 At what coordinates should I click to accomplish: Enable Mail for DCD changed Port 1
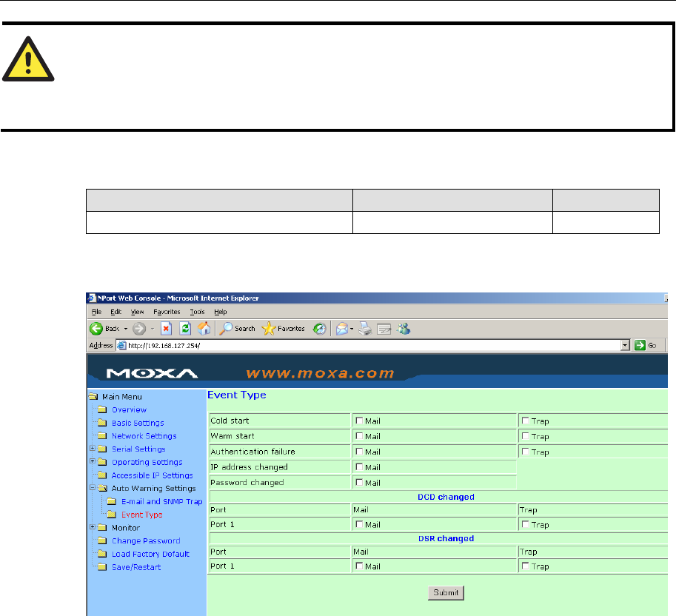pos(359,524)
